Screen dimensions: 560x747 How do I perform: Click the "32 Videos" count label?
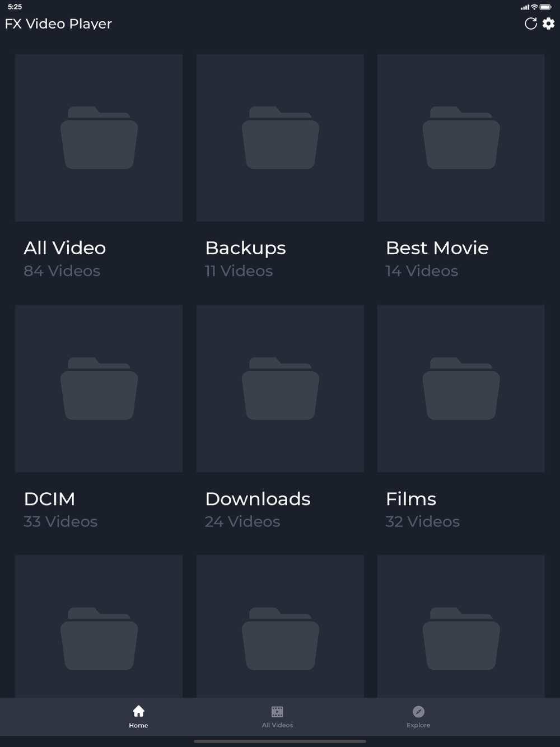point(423,522)
